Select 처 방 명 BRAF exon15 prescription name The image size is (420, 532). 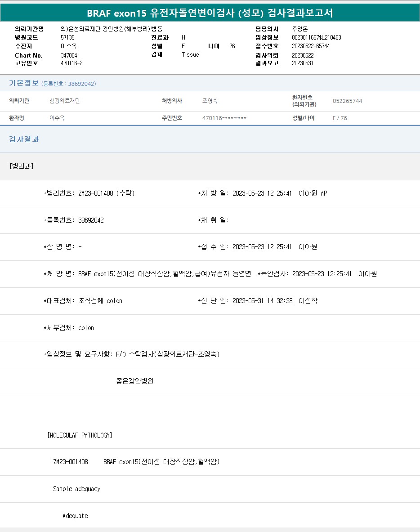point(147,274)
